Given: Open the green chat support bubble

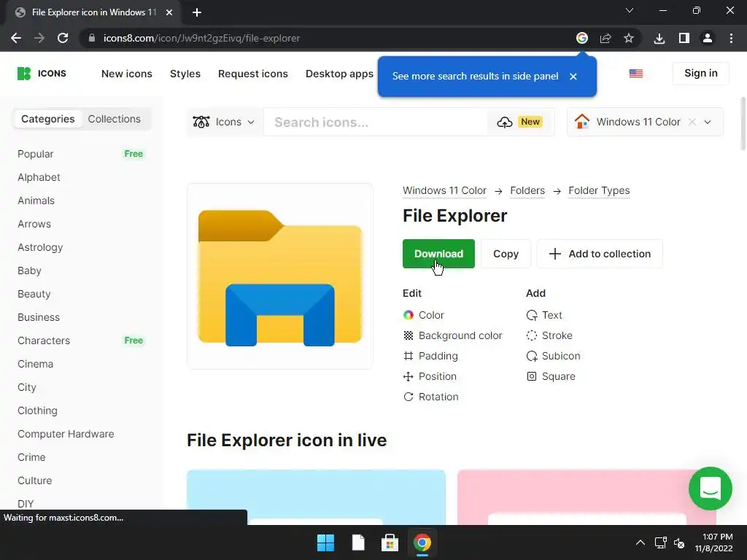Looking at the screenshot, I should (710, 488).
